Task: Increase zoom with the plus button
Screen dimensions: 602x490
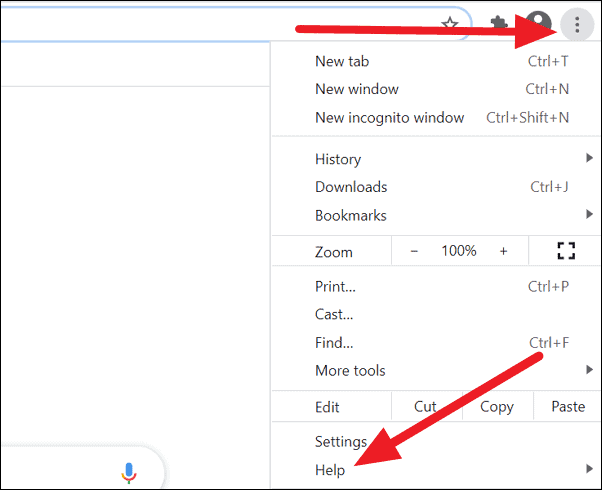Action: pyautogui.click(x=503, y=252)
